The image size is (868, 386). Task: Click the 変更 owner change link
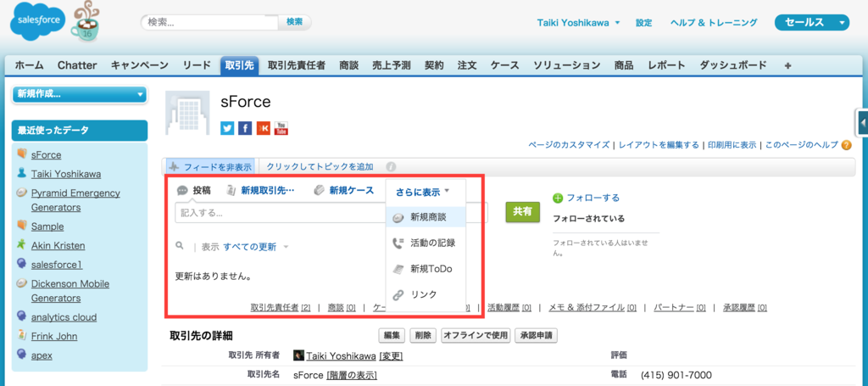391,355
